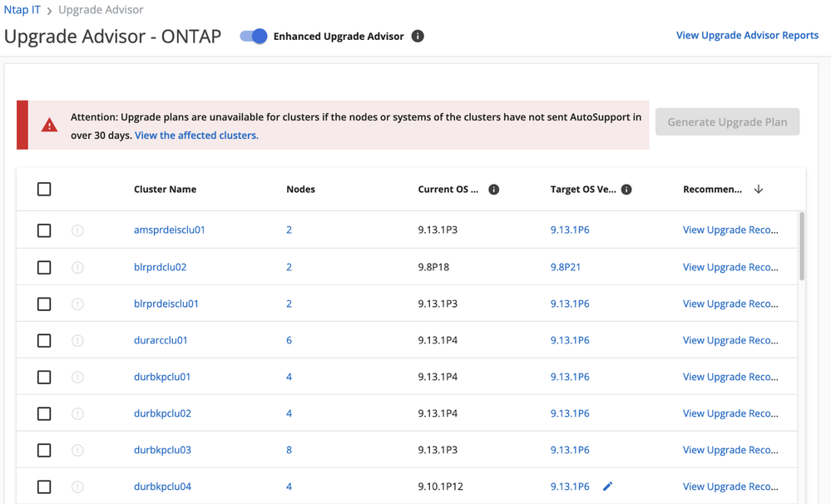Click the Target OS Version info icon
The height and width of the screenshot is (504, 831).
click(x=626, y=190)
